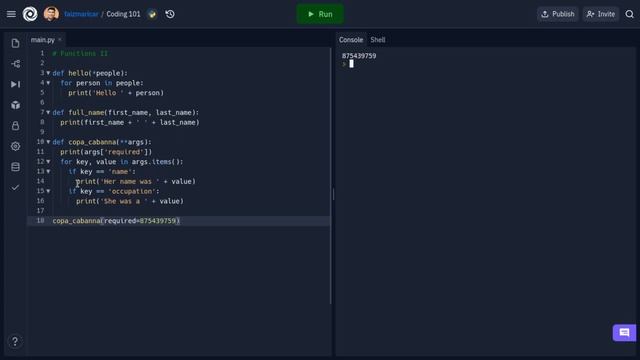Open the help question mark
Viewport: 640px width, 360px height.
pos(15,341)
